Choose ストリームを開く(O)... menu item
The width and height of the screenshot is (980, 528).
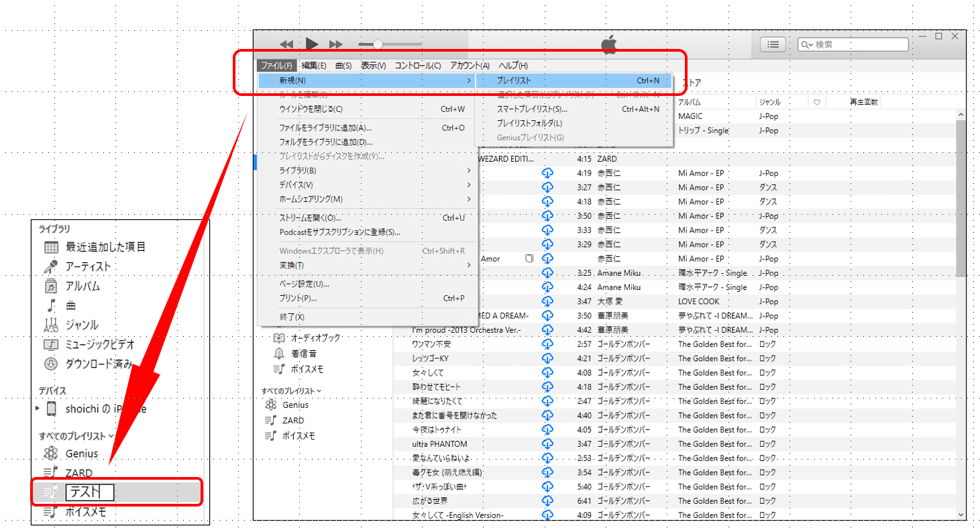point(368,217)
